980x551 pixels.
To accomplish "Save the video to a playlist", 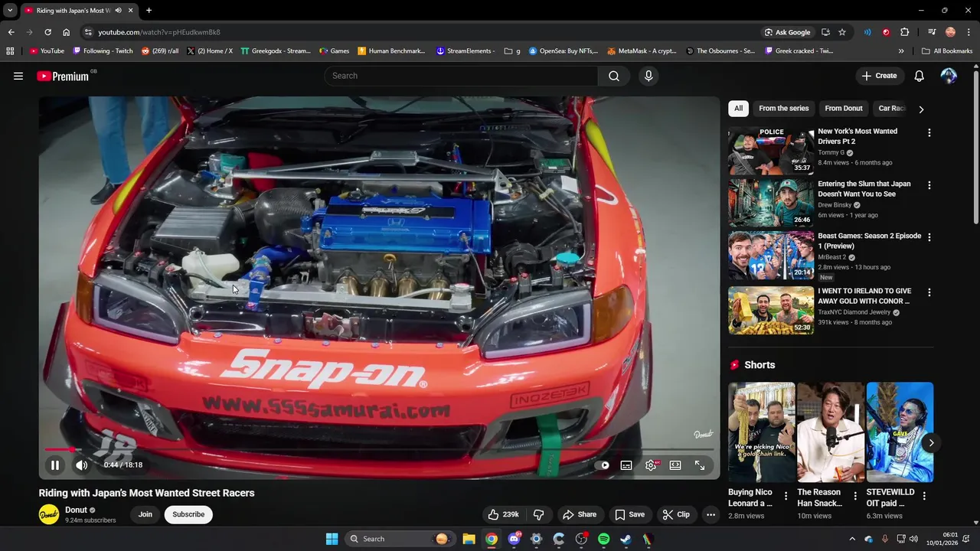I will [630, 514].
